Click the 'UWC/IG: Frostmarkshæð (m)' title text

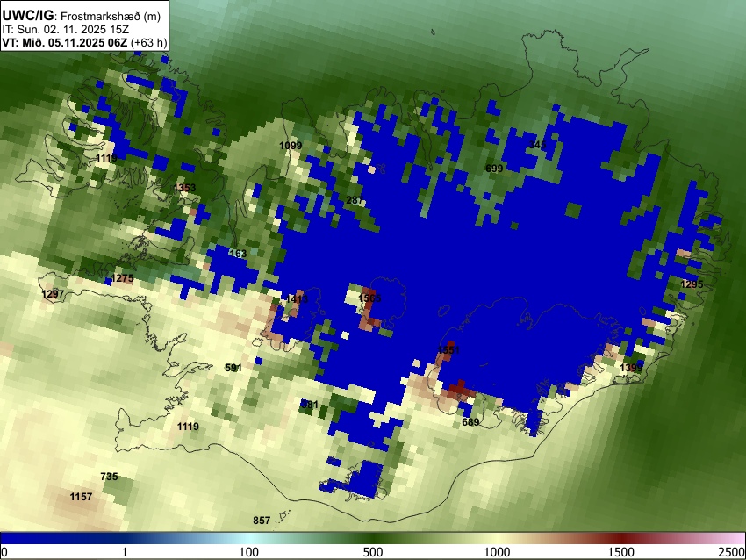pyautogui.click(x=82, y=16)
